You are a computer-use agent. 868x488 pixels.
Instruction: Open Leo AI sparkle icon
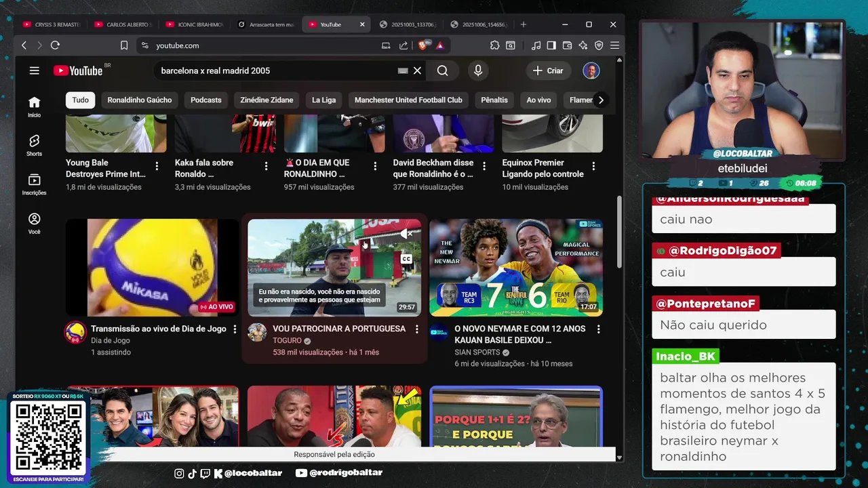[583, 45]
